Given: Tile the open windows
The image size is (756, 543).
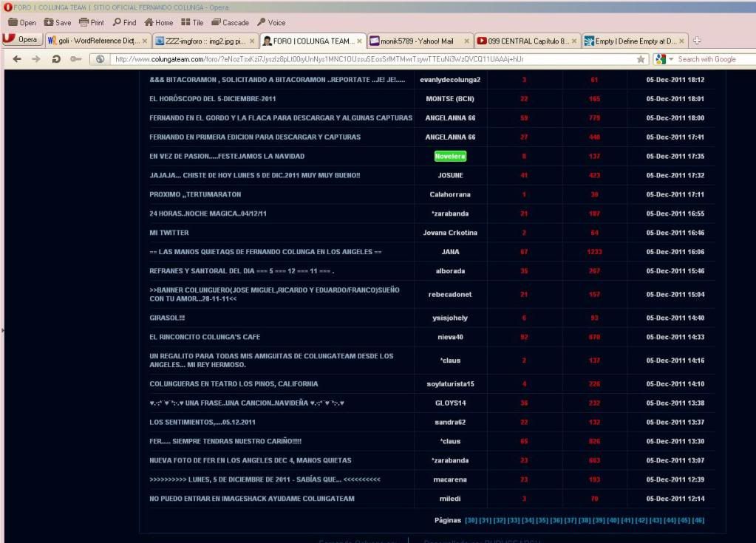Looking at the screenshot, I should point(193,23).
